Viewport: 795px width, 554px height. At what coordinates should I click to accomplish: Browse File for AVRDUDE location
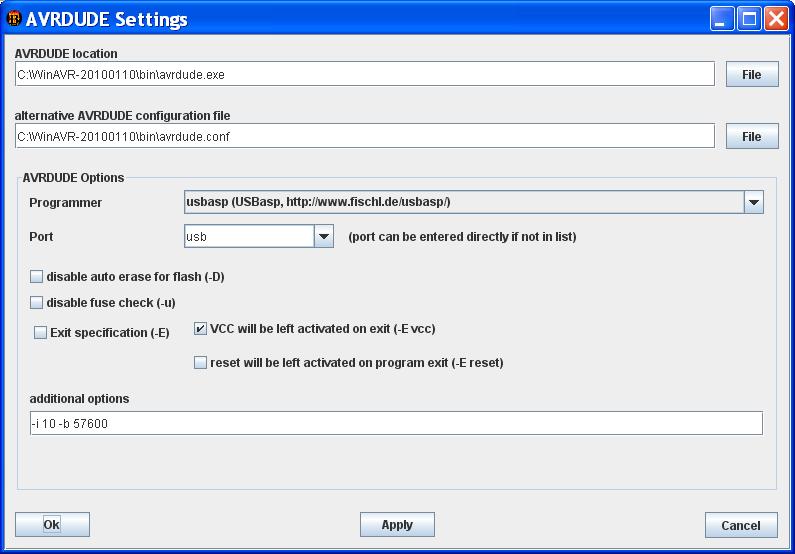(752, 75)
